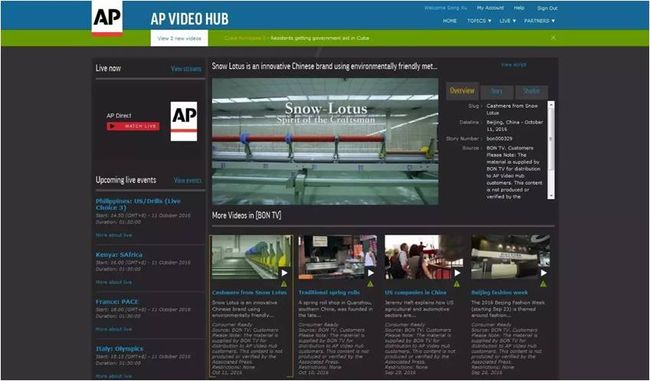650x381 pixels.
Task: Click the main Snow Lotus video player
Action: click(325, 141)
